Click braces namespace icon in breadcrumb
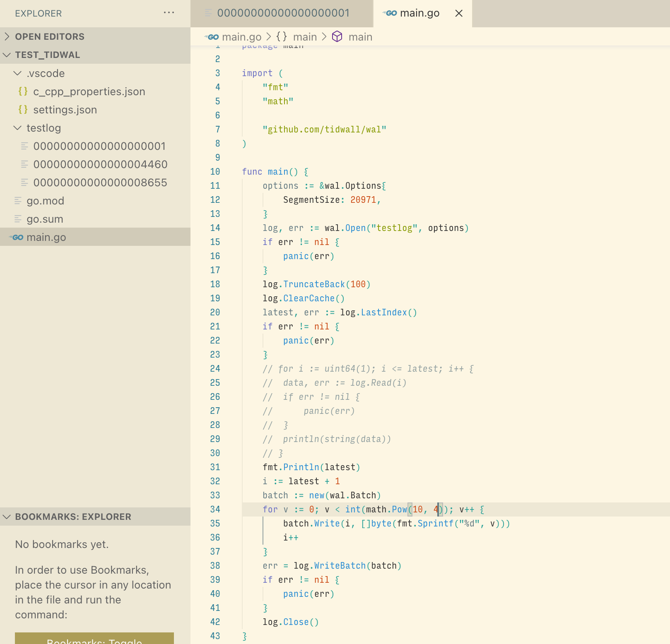670x644 pixels. tap(282, 37)
